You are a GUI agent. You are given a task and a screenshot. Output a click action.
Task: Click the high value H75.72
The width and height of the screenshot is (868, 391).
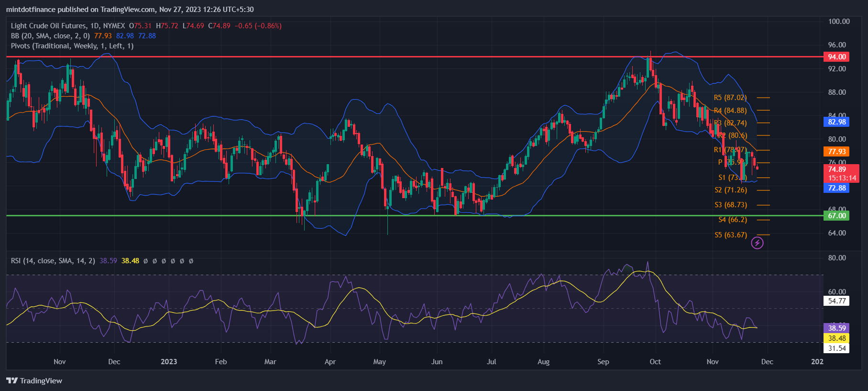coord(167,26)
